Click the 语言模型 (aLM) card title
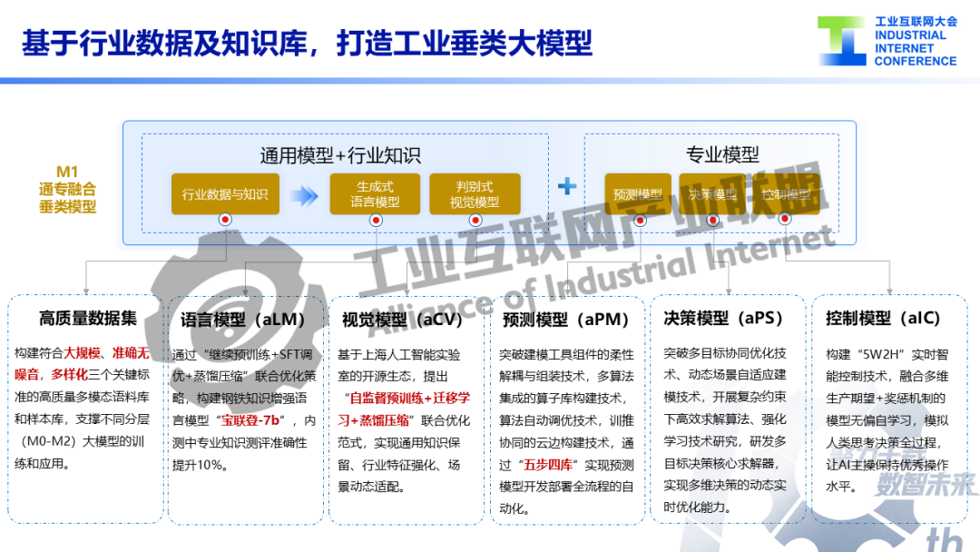 click(x=242, y=320)
